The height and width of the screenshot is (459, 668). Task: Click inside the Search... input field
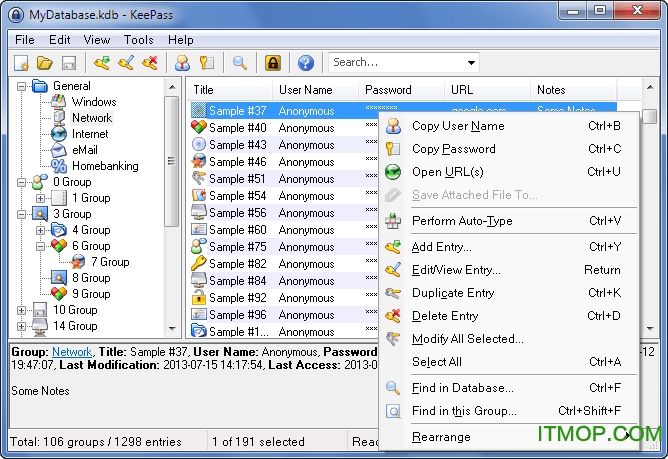397,63
